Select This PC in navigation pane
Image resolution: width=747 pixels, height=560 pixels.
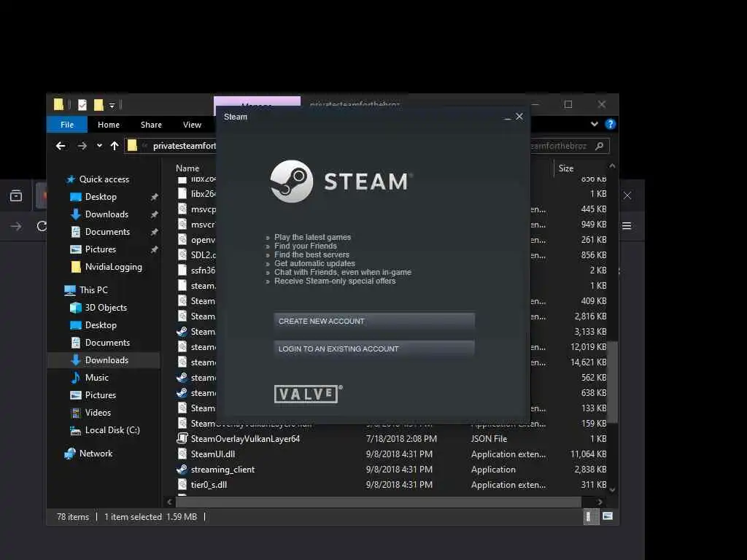point(93,290)
